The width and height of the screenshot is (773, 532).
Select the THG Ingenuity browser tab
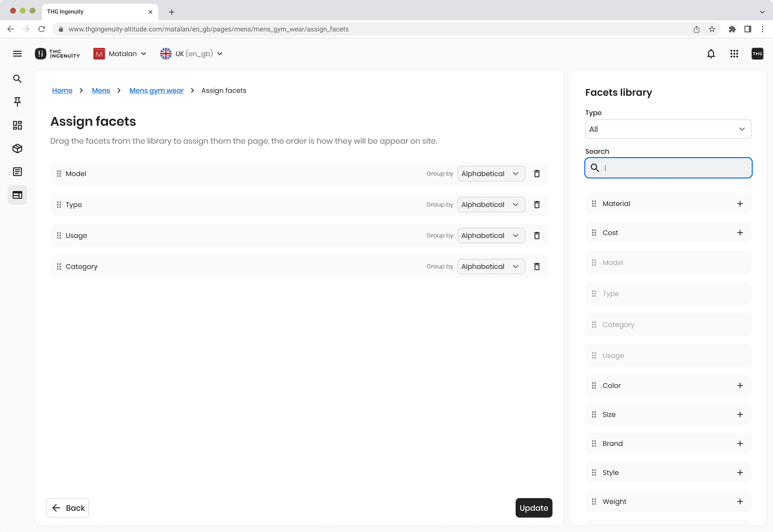pos(100,12)
